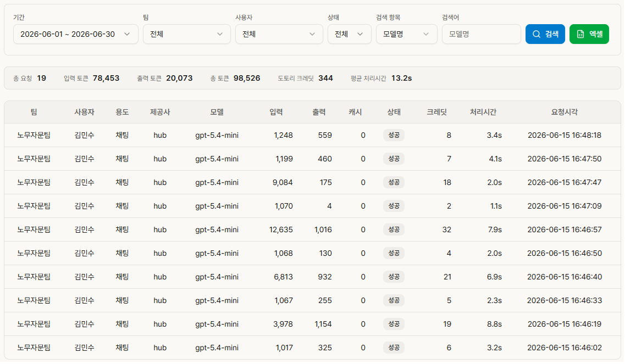Click 김민수 in the 16:46:33 row

(x=84, y=300)
